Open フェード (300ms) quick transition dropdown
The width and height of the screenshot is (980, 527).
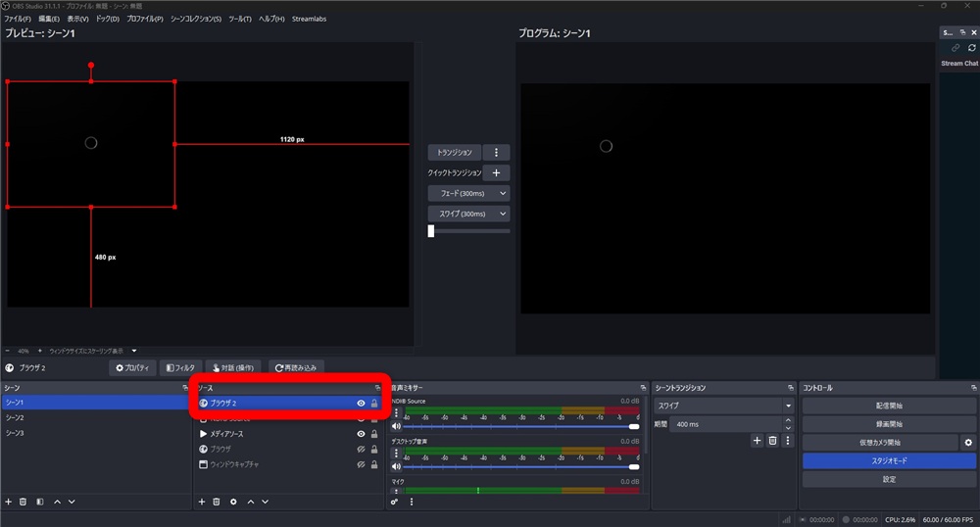coord(468,194)
